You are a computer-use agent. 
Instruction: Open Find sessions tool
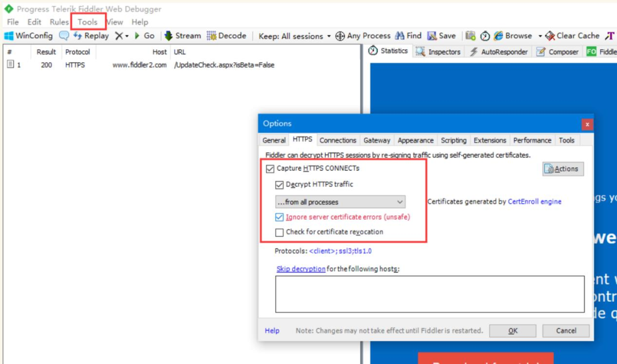(x=408, y=36)
